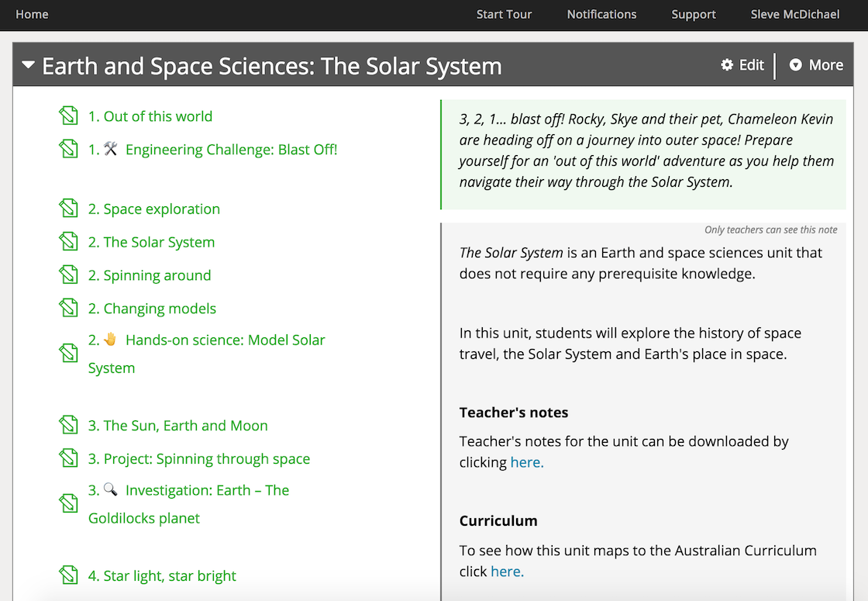Viewport: 868px width, 601px height.
Task: Open lesson 2. The Solar System
Action: 151,242
